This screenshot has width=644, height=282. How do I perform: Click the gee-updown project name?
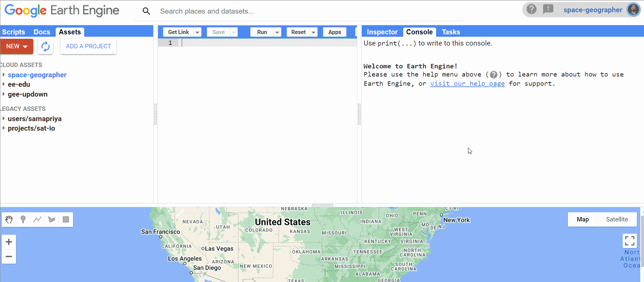click(28, 94)
